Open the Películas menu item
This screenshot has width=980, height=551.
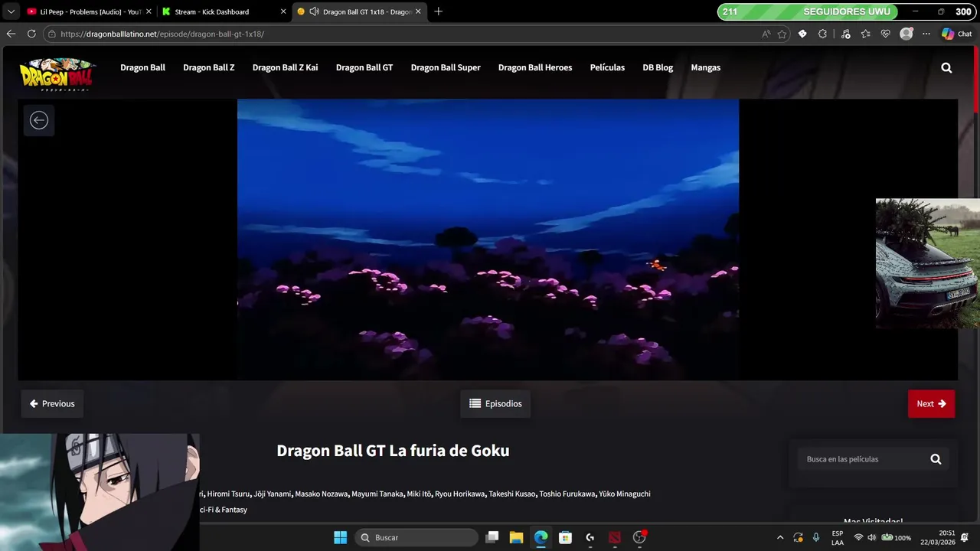tap(607, 67)
